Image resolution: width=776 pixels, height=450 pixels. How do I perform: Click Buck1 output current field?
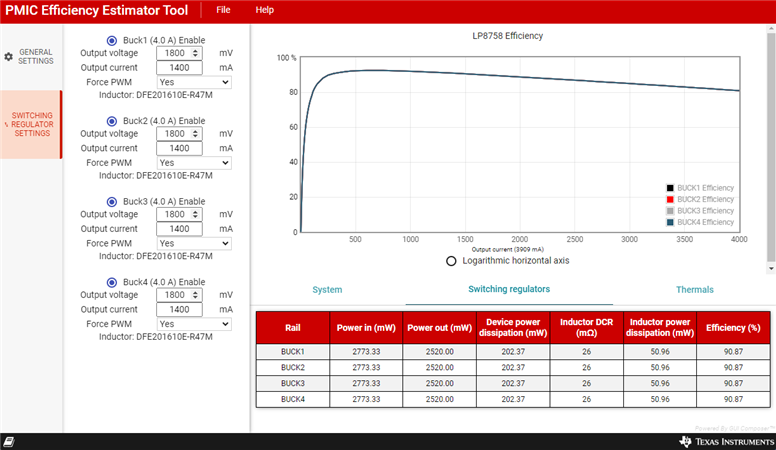179,68
